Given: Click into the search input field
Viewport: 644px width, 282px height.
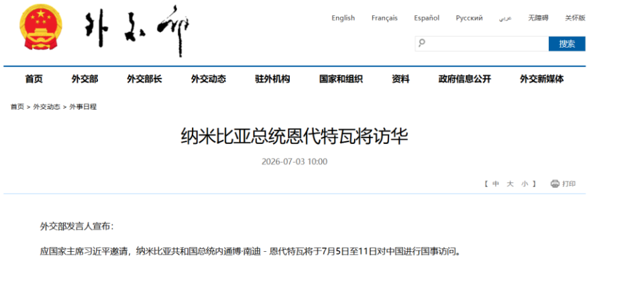Looking at the screenshot, I should point(482,44).
